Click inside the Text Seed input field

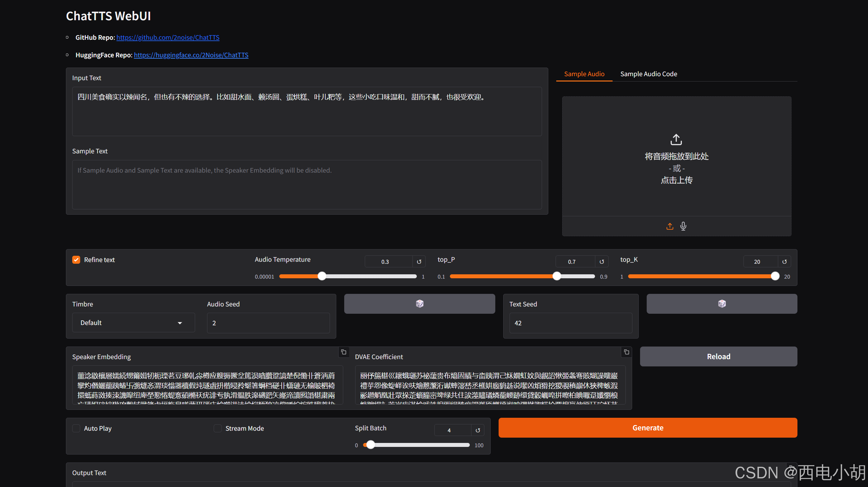pos(570,323)
